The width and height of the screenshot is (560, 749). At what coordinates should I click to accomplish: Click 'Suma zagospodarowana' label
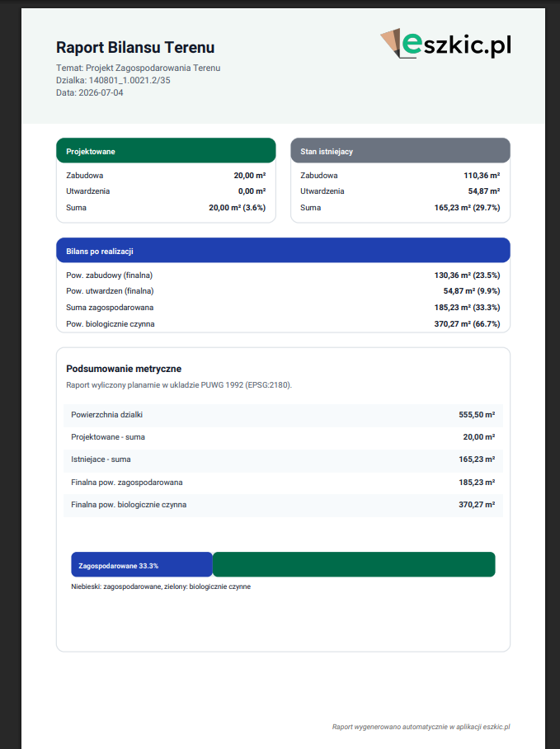click(110, 308)
